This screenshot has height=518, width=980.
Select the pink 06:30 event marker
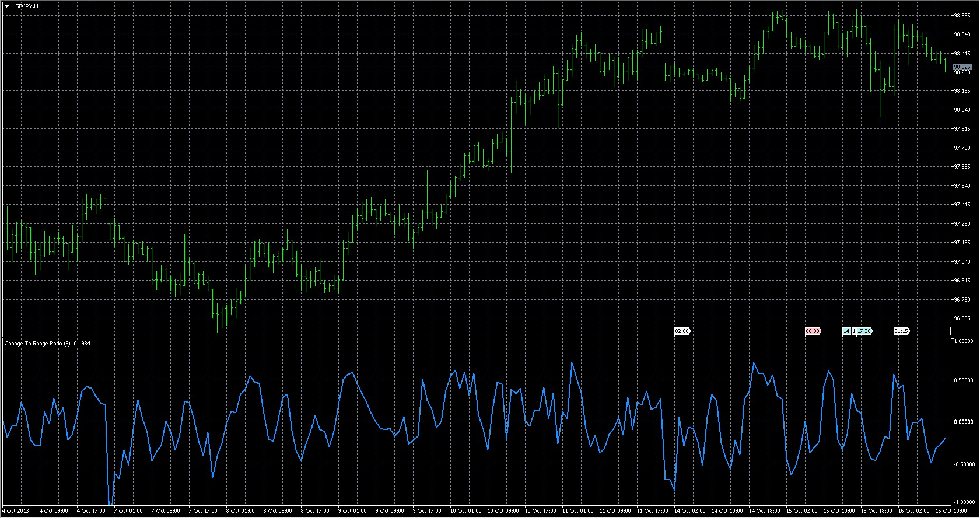tap(813, 331)
